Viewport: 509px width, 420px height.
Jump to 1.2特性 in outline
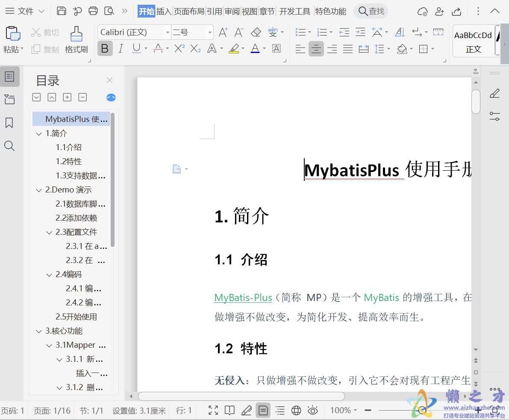(68, 161)
